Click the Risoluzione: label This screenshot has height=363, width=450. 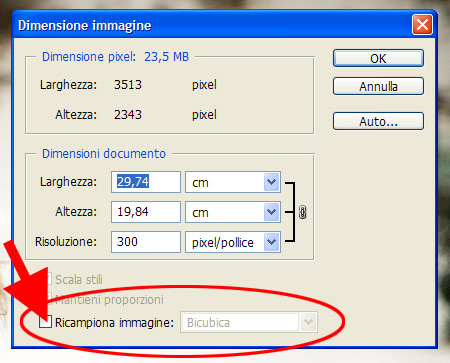click(66, 241)
